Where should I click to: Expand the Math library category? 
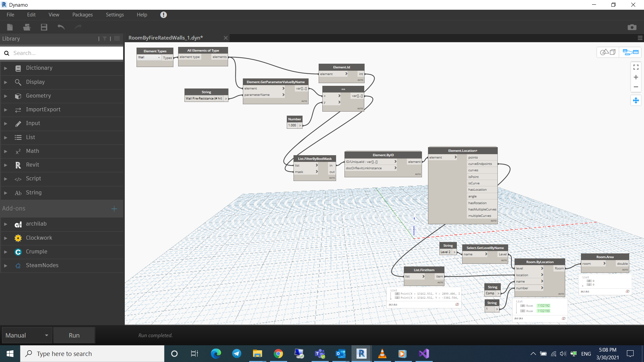(5, 151)
